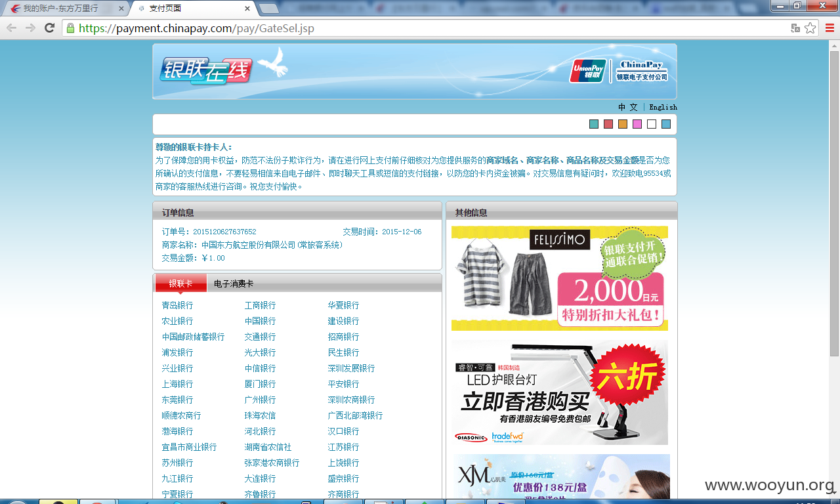Click the browser forward arrow

pos(30,28)
